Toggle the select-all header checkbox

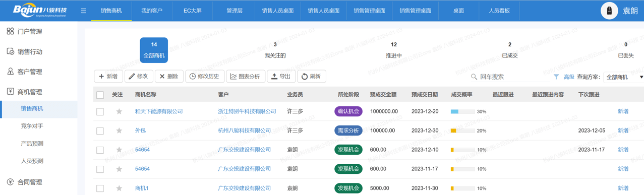100,95
